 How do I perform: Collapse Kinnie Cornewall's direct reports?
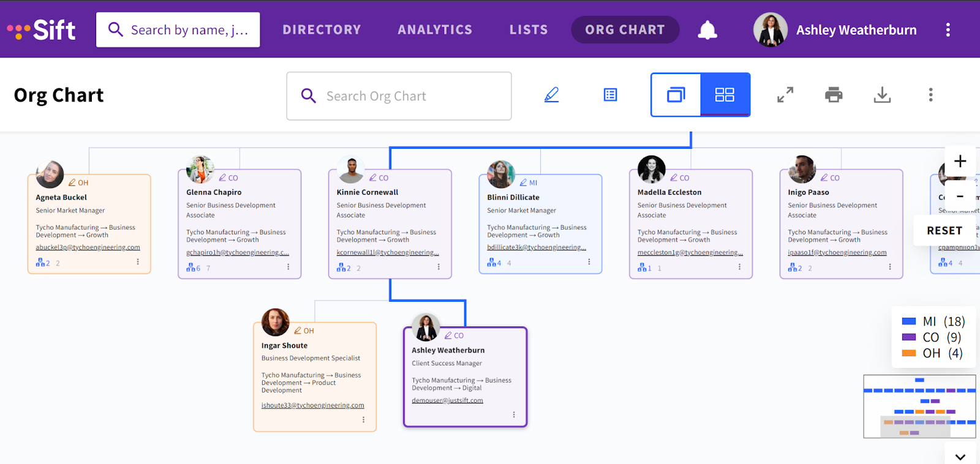tap(344, 268)
